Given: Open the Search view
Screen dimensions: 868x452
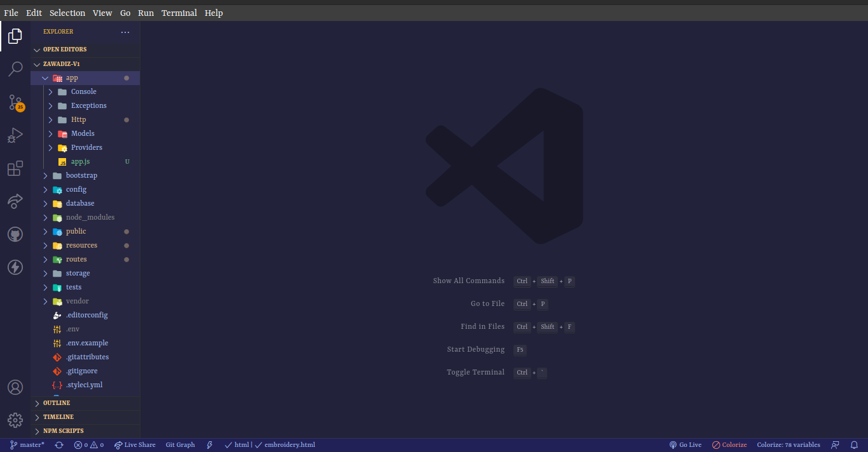Looking at the screenshot, I should 15,69.
